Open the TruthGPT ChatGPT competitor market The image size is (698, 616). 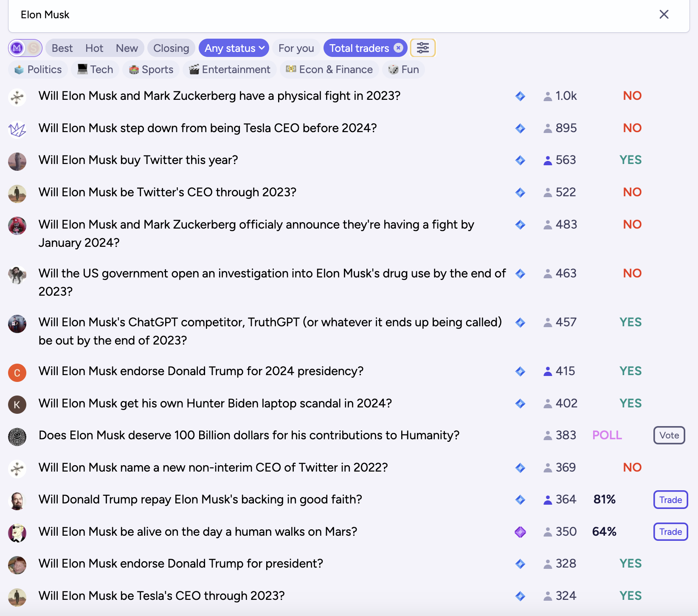click(270, 331)
